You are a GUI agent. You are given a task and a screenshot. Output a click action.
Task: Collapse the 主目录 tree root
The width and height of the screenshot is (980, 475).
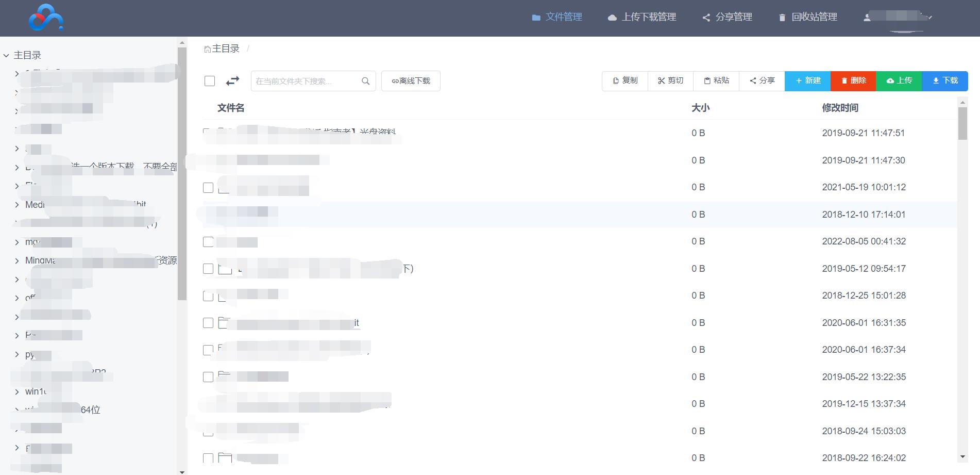[6, 55]
